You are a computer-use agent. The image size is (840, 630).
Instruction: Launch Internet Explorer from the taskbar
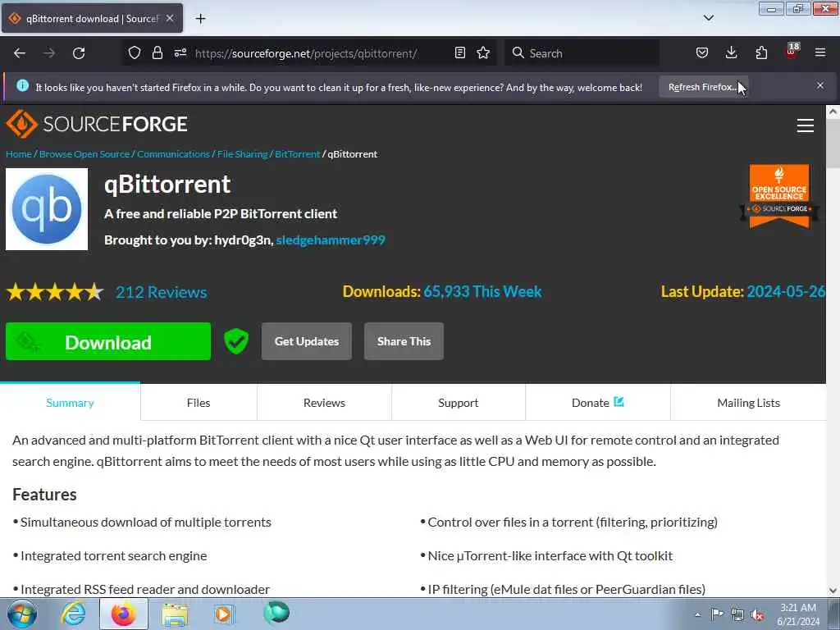73,614
